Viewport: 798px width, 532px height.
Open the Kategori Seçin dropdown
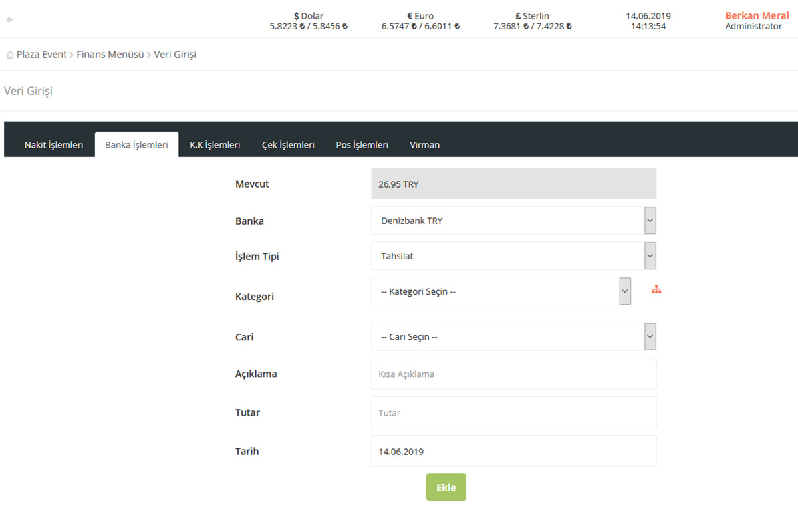[x=501, y=291]
